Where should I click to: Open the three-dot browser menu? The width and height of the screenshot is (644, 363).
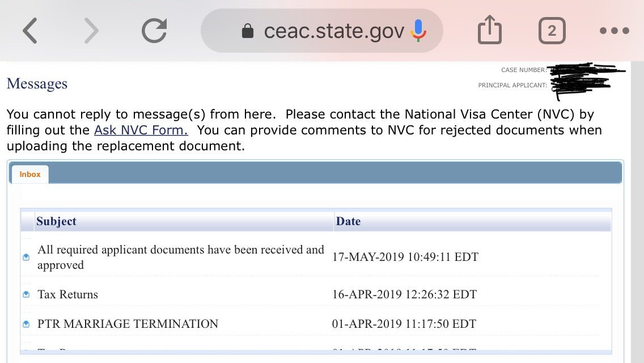(614, 31)
